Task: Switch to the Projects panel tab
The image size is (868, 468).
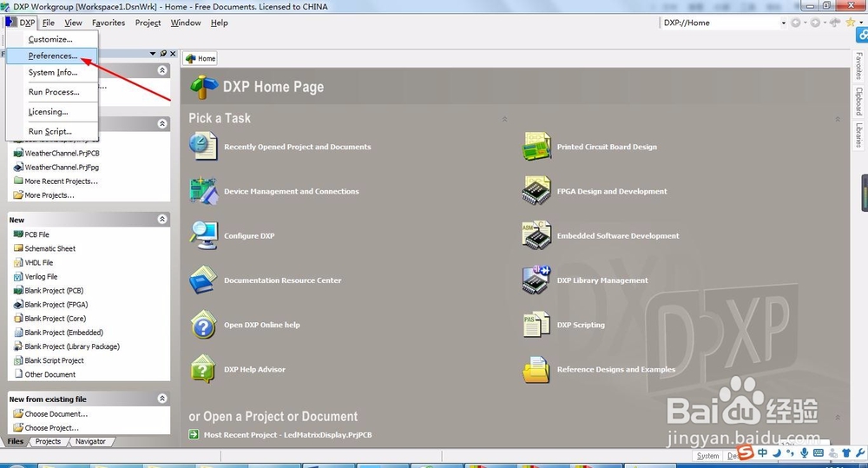Action: 48,441
